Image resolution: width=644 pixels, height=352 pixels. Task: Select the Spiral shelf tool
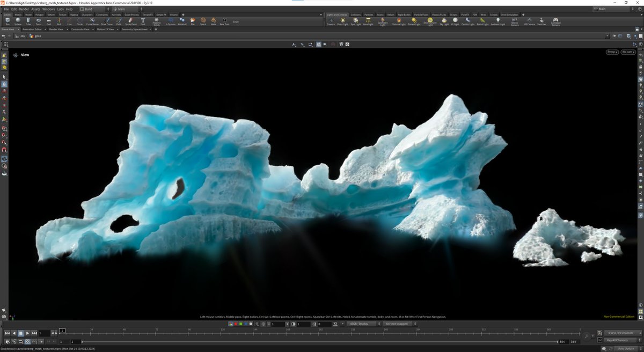click(203, 21)
